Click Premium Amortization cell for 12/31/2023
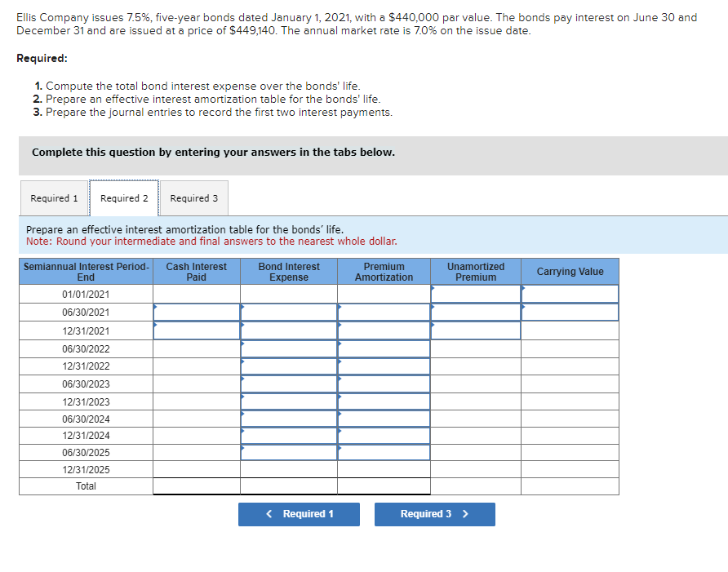 (x=384, y=401)
